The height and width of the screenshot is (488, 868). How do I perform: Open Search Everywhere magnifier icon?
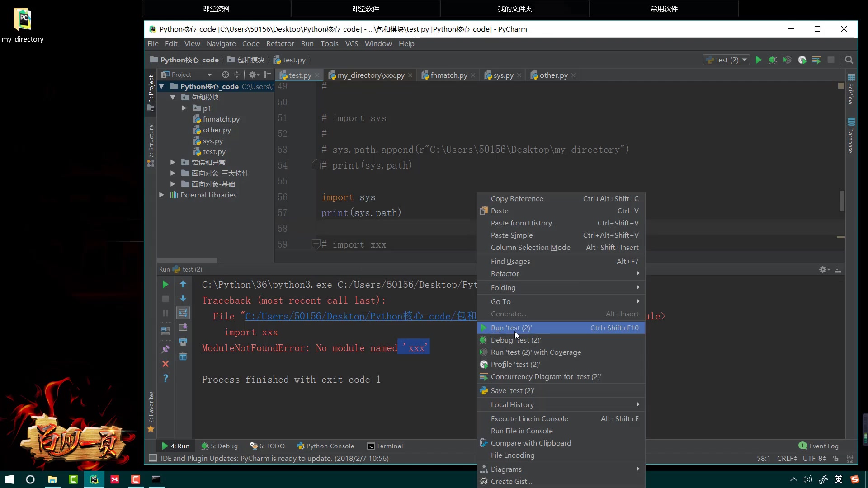[x=849, y=60]
